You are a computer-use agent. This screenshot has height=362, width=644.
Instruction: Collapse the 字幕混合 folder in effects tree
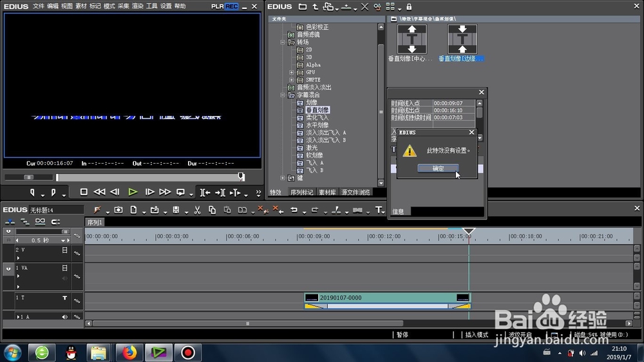tap(283, 95)
